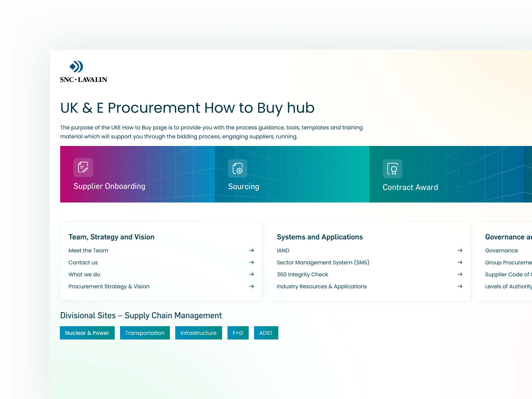The width and height of the screenshot is (532, 399).
Task: Click the arrow next to Meet the Team
Action: [x=252, y=250]
